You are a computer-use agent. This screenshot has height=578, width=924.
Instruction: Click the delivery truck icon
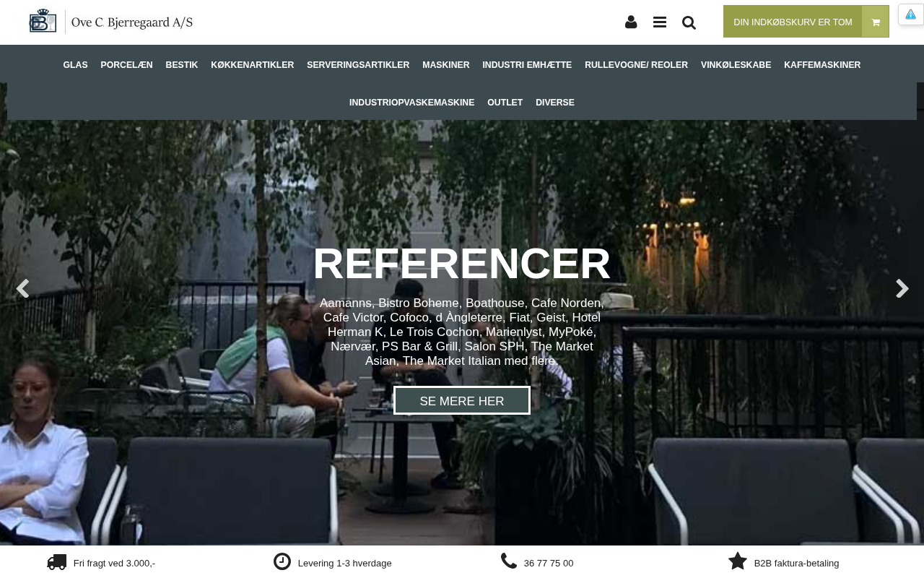click(57, 562)
